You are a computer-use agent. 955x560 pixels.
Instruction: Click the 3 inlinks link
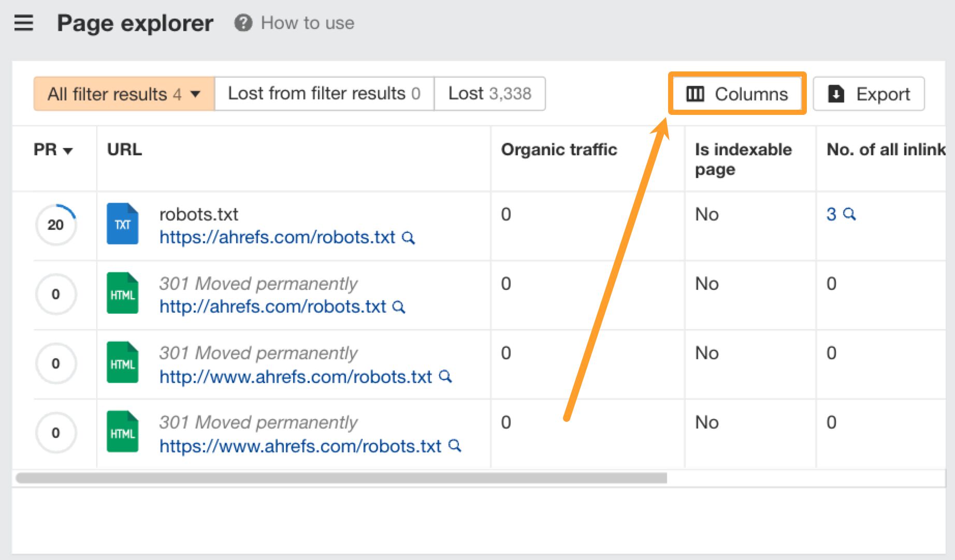(832, 214)
